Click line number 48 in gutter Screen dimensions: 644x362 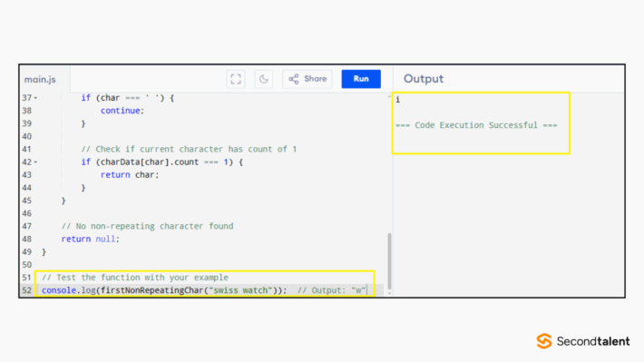(26, 240)
